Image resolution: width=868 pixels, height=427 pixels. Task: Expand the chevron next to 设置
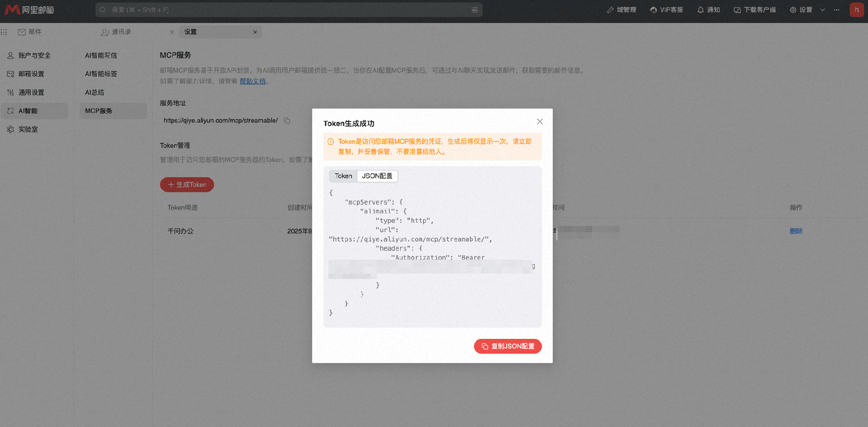823,10
